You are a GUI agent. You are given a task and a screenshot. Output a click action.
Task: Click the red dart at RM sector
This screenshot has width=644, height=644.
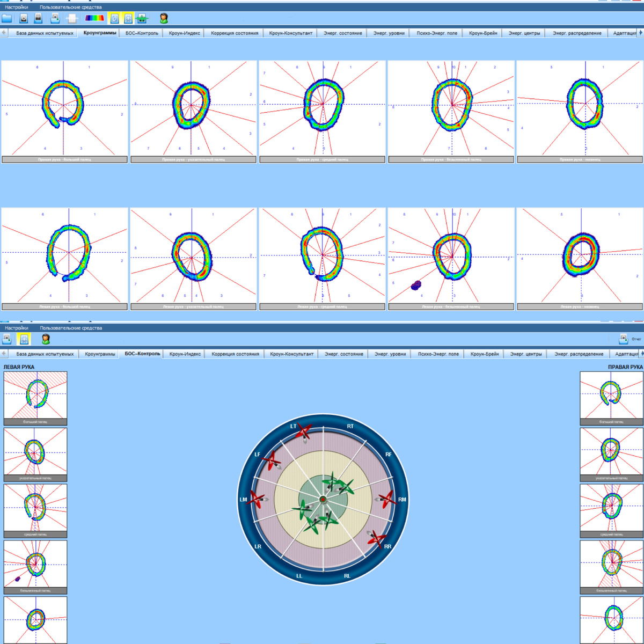(387, 500)
